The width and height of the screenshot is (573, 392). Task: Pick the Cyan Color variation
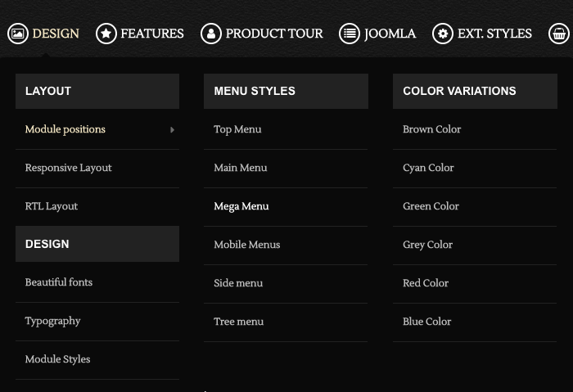pos(427,168)
